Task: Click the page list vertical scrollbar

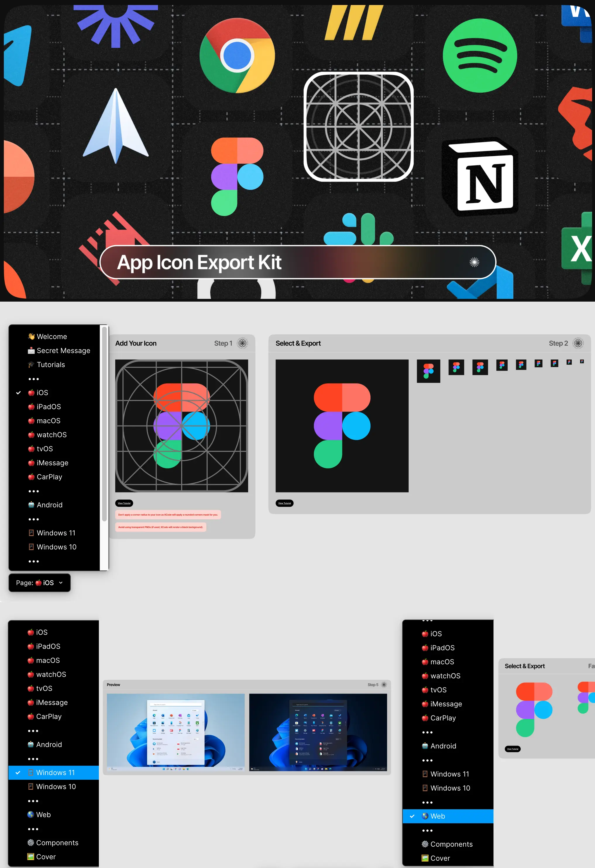Action: pyautogui.click(x=104, y=424)
